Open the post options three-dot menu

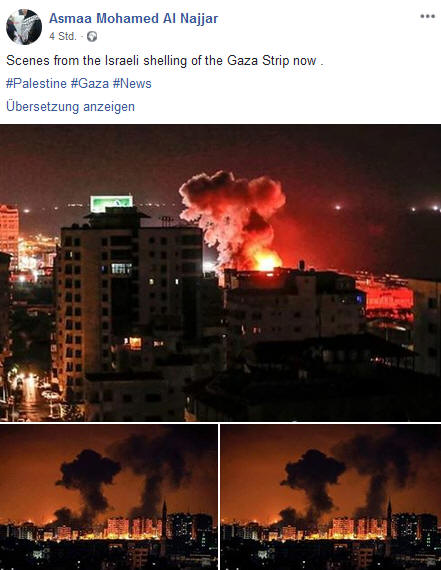pos(428,16)
